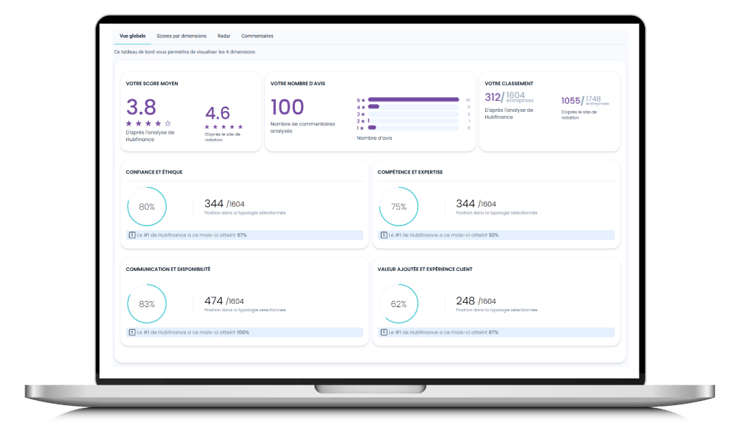Screen dimensions: 741x425
Task: Click the 4-star review bar
Action: 374,107
